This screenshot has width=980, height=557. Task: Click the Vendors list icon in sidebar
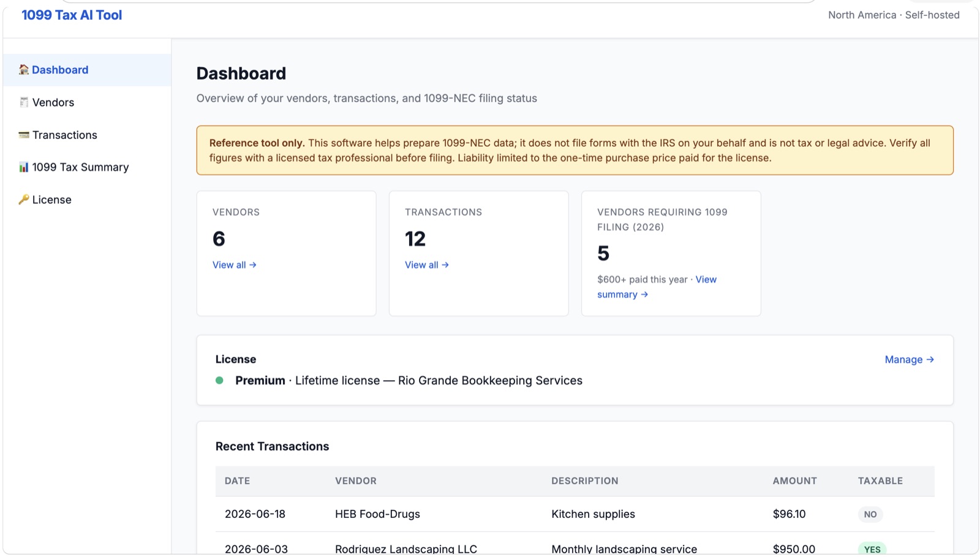click(24, 102)
